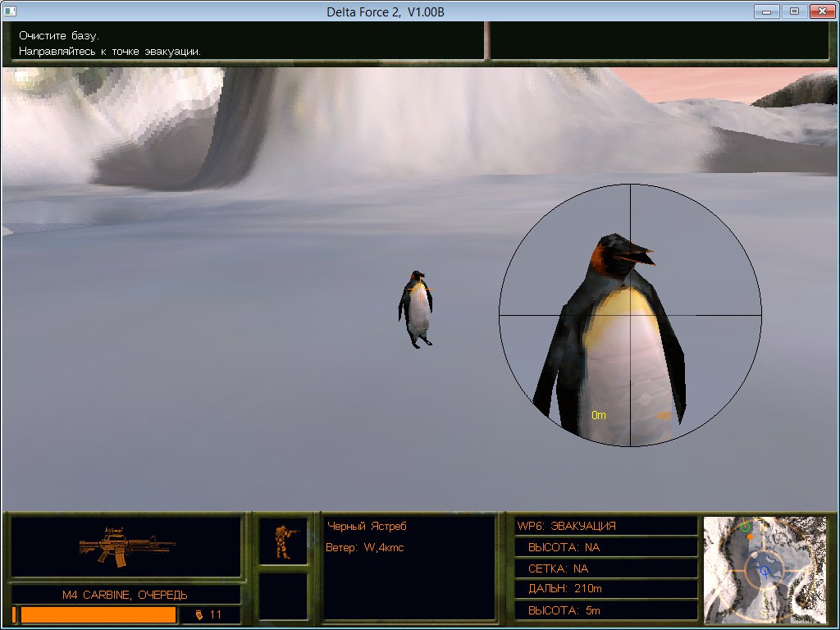Image resolution: width=840 pixels, height=630 pixels.
Task: Click the M4 carbine weapon image
Action: [x=127, y=546]
